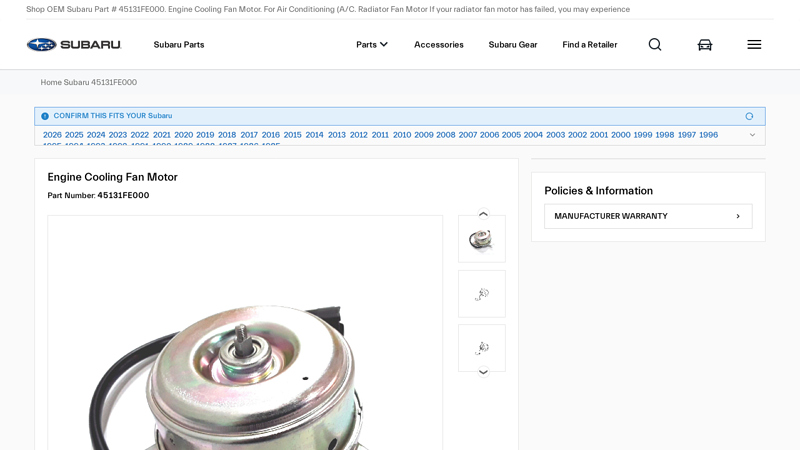Select the 2020 model year

[x=183, y=135]
